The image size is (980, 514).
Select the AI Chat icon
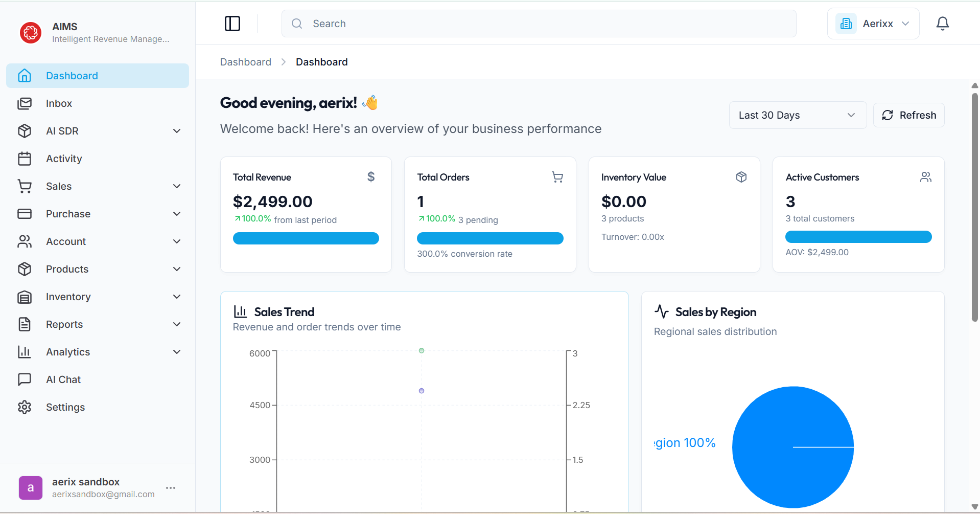coord(25,379)
